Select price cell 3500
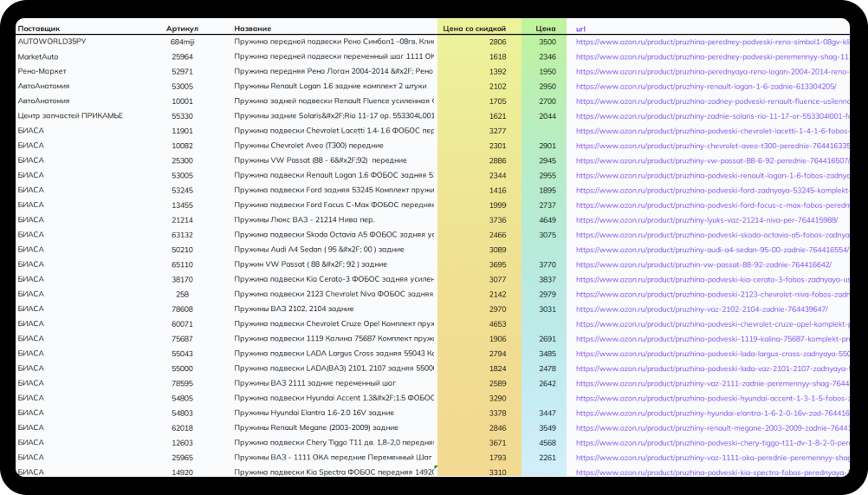 click(x=547, y=42)
